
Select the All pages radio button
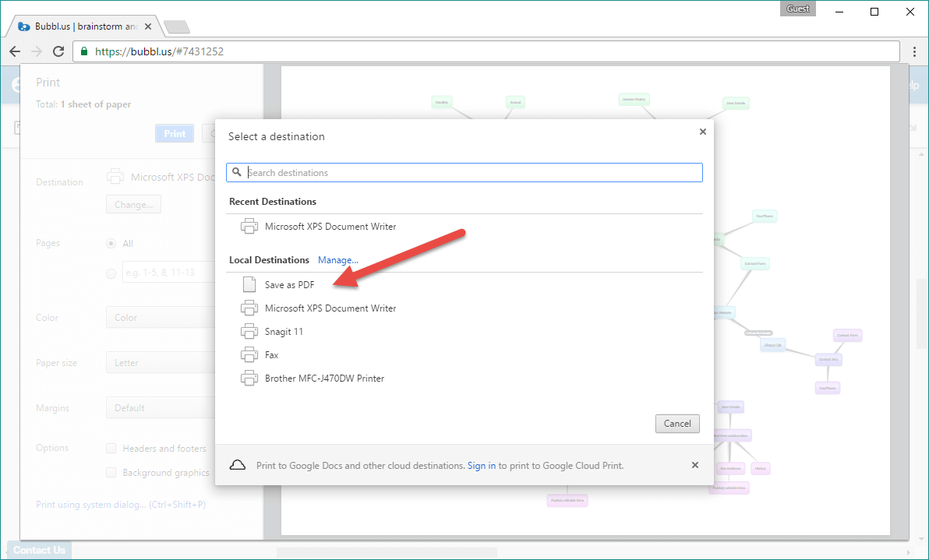click(x=111, y=243)
